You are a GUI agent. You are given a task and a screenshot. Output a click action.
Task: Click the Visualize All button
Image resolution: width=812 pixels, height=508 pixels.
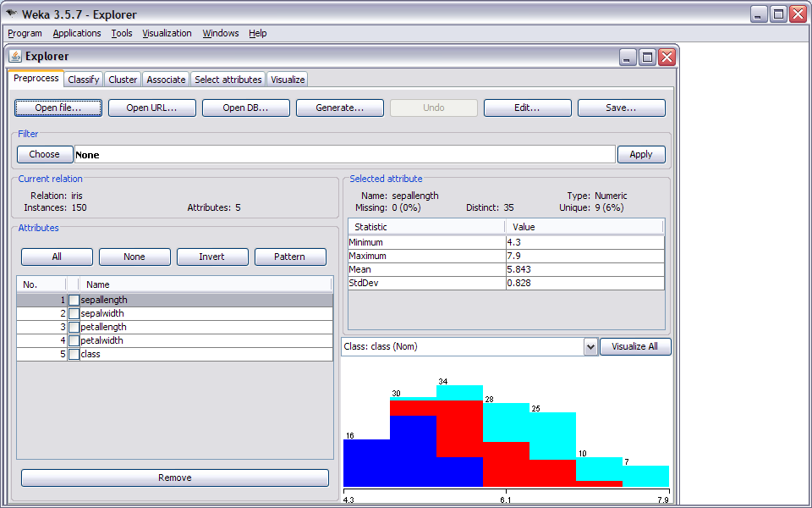[635, 347]
